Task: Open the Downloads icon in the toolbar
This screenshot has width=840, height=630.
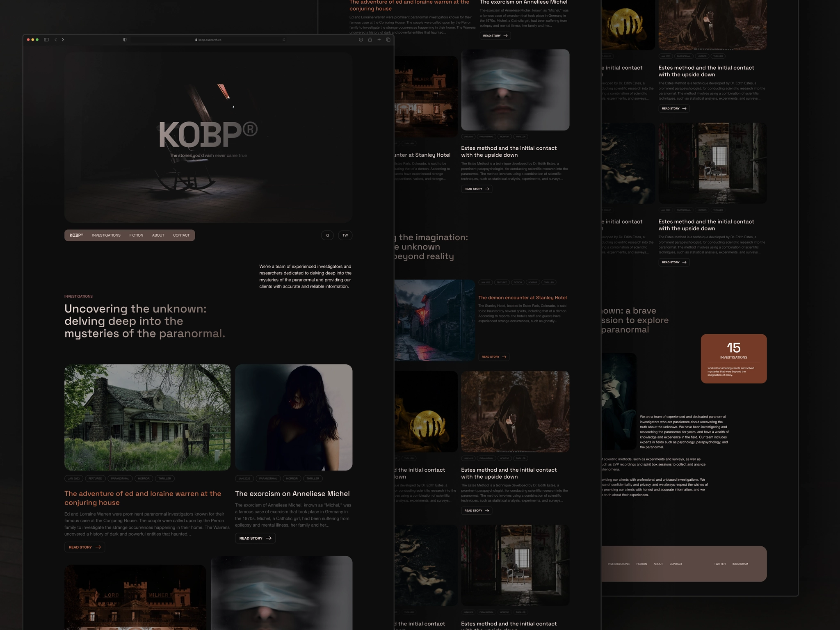Action: point(361,39)
